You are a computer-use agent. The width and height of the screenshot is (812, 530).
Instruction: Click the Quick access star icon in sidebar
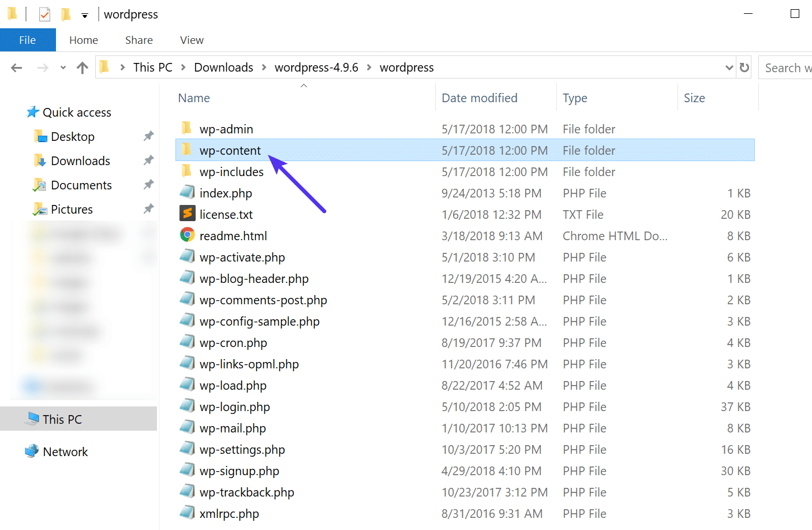[33, 111]
